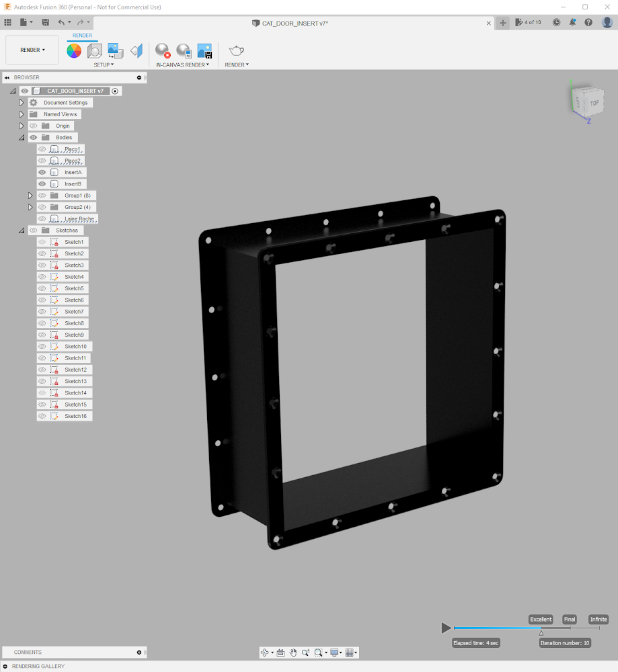The width and height of the screenshot is (618, 672).
Task: Set render quality to Excellent
Action: [540, 619]
